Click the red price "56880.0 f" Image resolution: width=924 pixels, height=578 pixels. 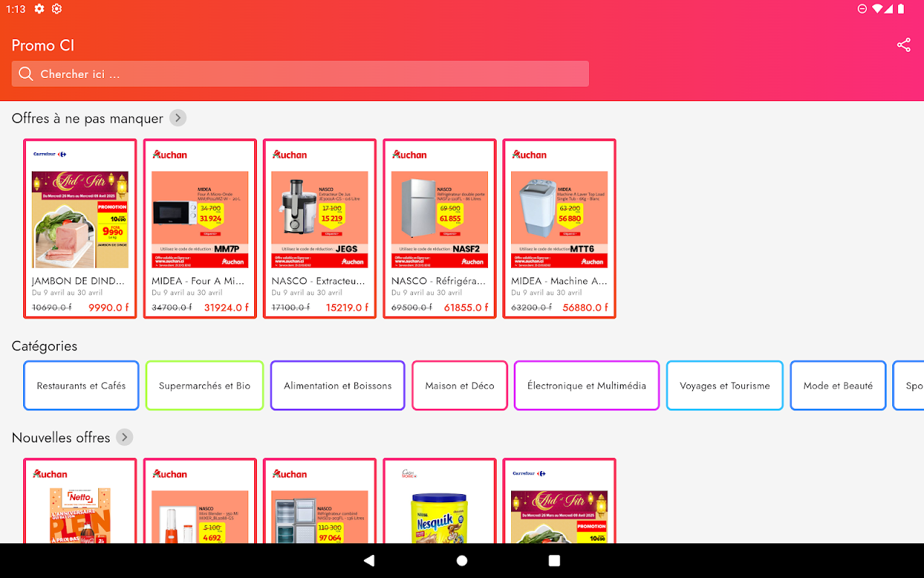[585, 307]
